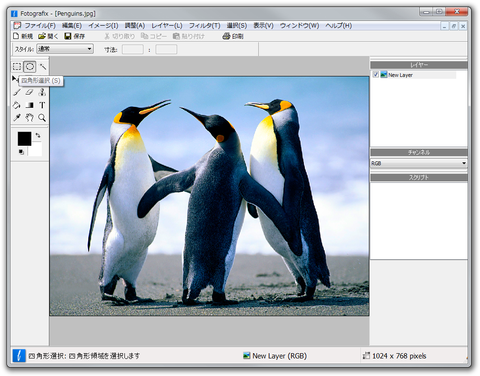480x376 pixels.
Task: Pick the magic wand tool
Action: coord(43,67)
